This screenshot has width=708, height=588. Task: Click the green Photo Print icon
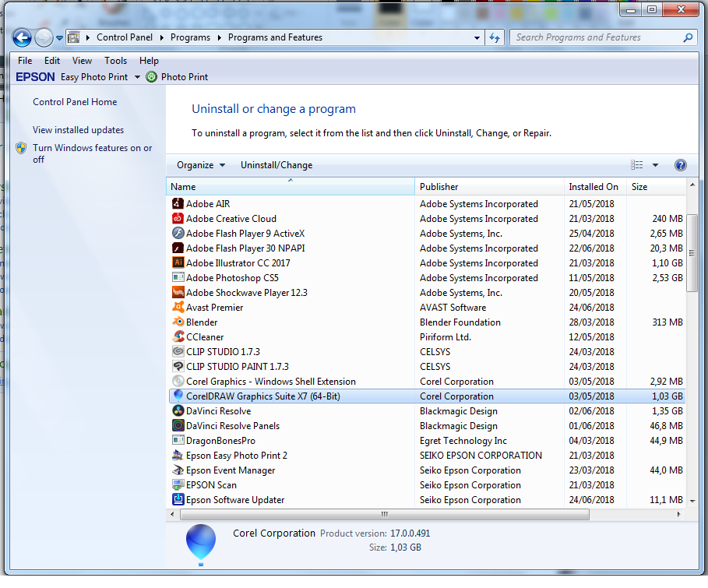click(x=152, y=77)
